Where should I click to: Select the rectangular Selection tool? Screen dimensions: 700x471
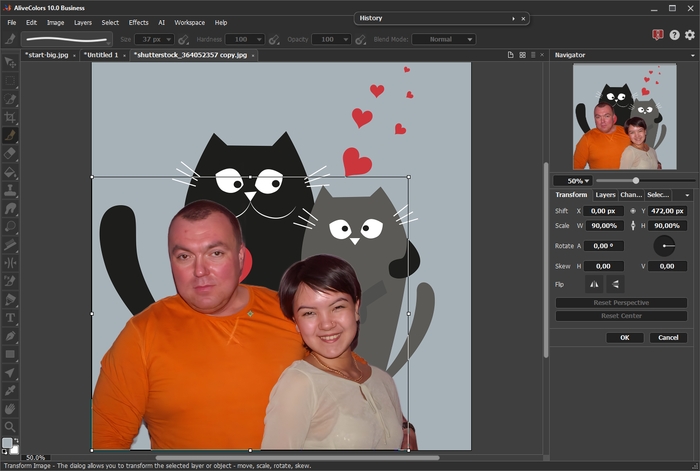coord(10,80)
